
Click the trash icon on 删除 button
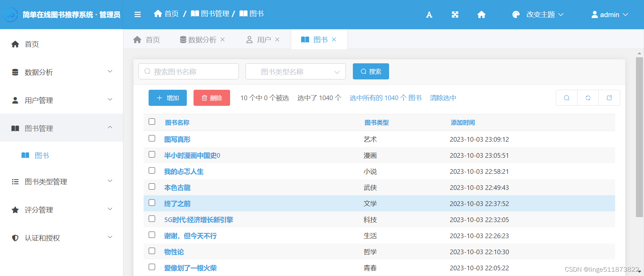[204, 98]
